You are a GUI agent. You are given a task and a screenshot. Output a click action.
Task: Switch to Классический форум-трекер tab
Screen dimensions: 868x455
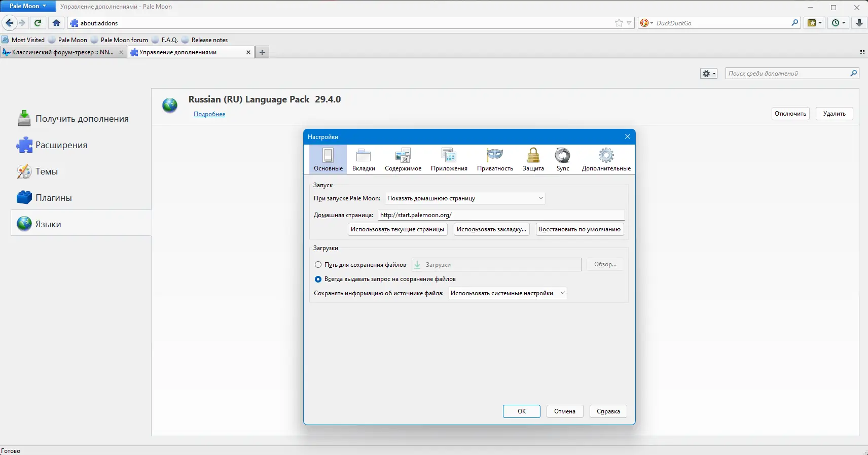[63, 52]
